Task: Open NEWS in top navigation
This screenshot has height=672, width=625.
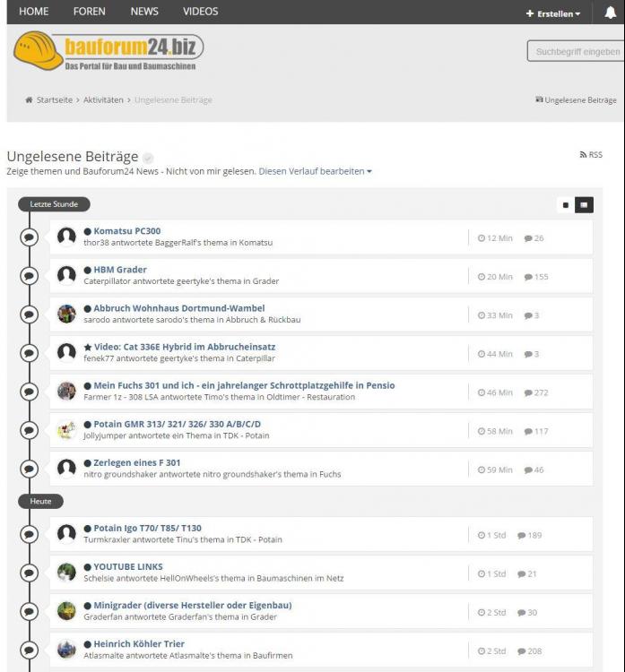Action: click(x=144, y=12)
